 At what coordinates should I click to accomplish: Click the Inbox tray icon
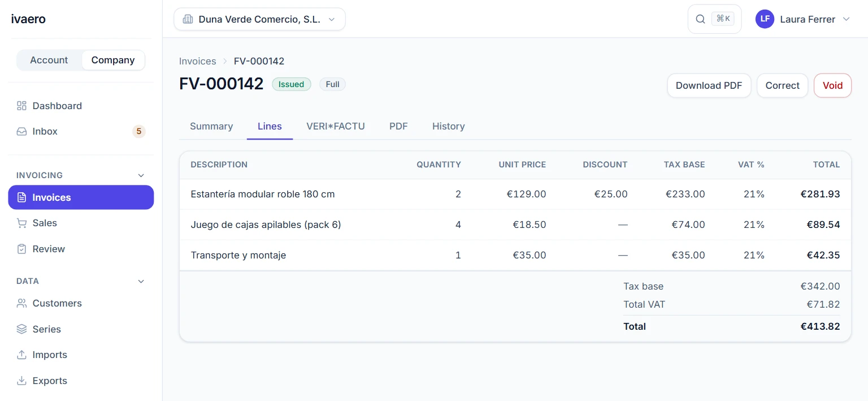tap(21, 131)
